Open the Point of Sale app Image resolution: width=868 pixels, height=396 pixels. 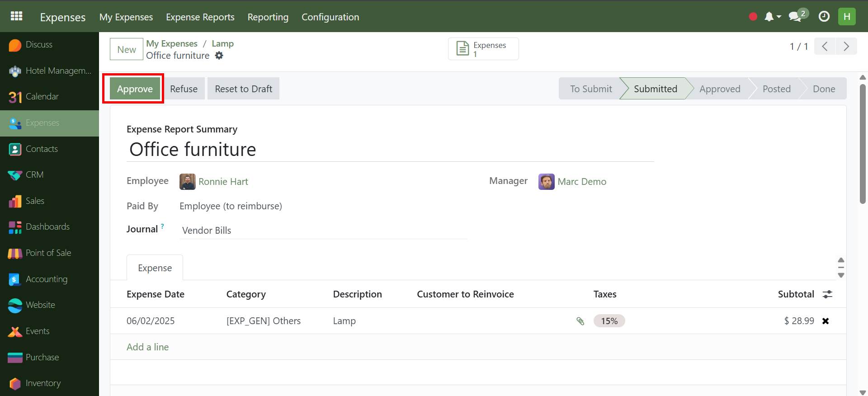(48, 253)
